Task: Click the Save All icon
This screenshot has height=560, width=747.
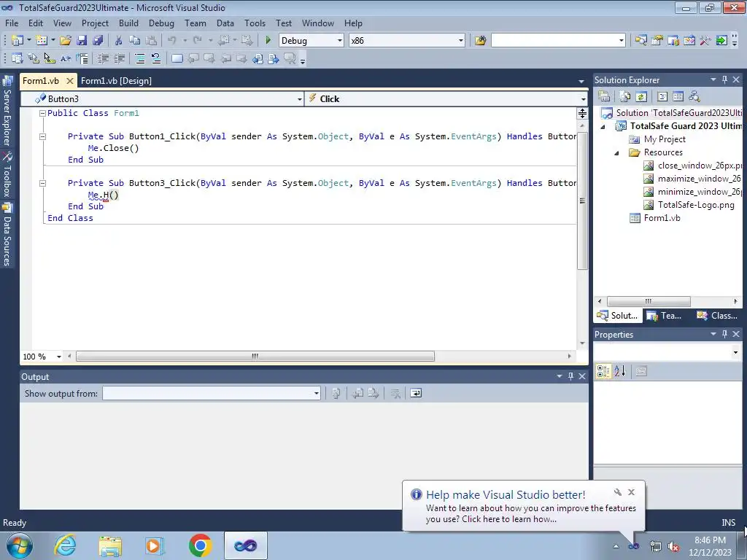Action: tap(98, 41)
